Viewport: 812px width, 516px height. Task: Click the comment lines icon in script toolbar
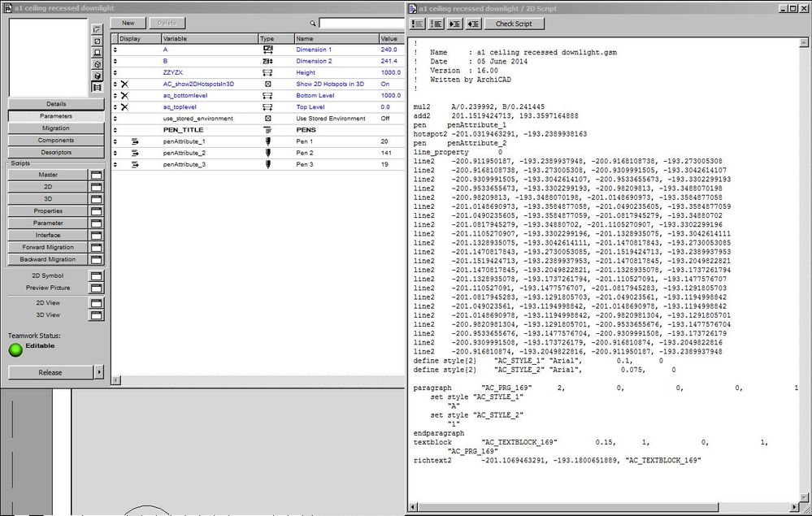pos(418,24)
